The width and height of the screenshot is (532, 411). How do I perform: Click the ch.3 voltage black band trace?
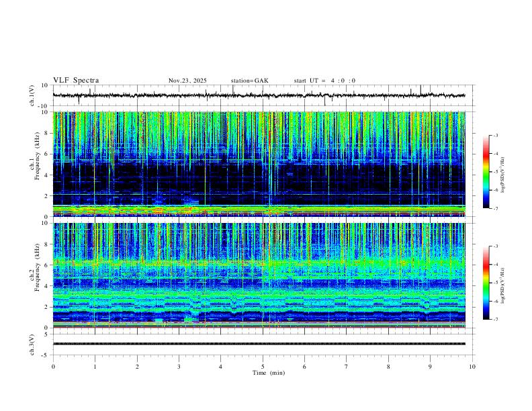coord(259,344)
